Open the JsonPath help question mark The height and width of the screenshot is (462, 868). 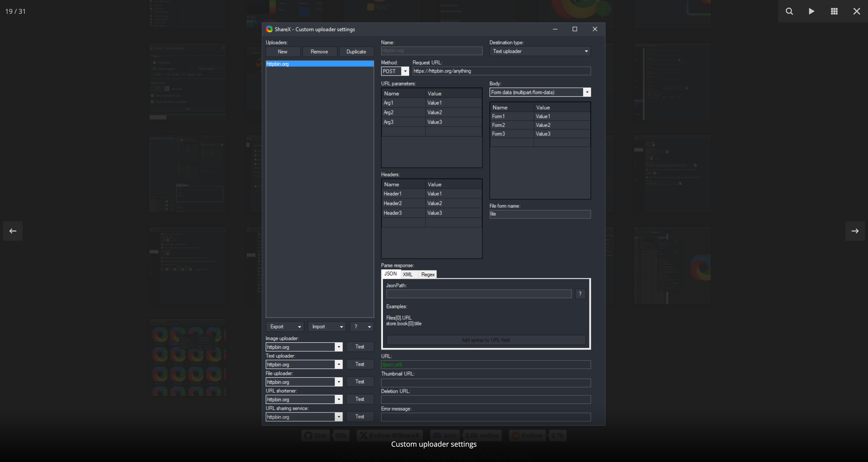[580, 294]
